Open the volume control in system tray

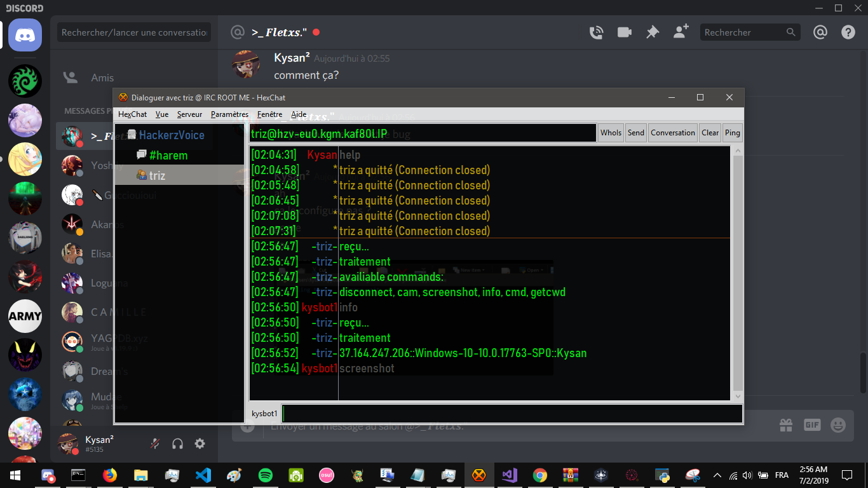pos(747,475)
